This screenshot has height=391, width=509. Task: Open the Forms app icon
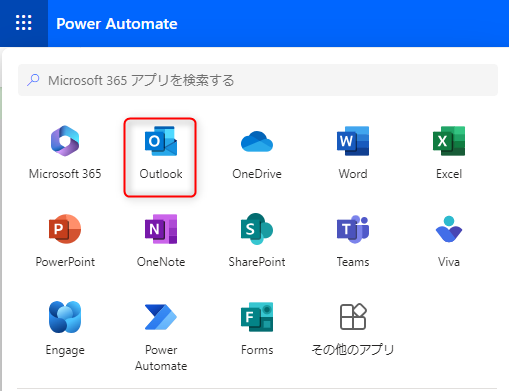point(257,317)
